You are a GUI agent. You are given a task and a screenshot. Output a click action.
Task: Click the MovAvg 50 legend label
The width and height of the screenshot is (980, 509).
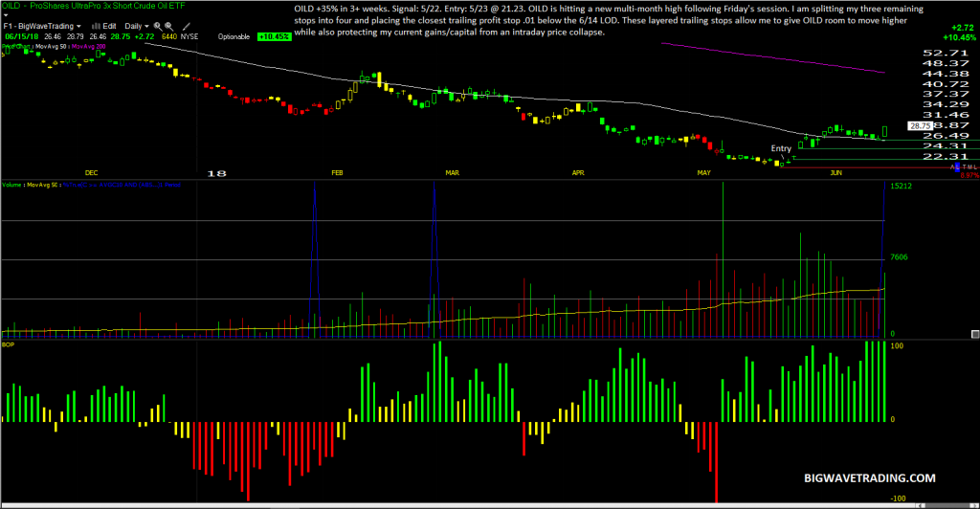pyautogui.click(x=51, y=46)
